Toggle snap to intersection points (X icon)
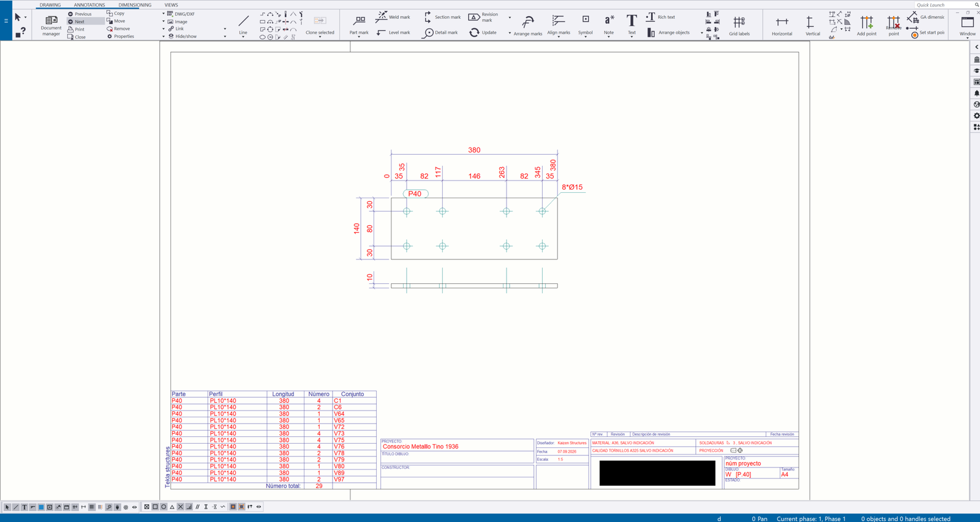980x522 pixels. (181, 507)
